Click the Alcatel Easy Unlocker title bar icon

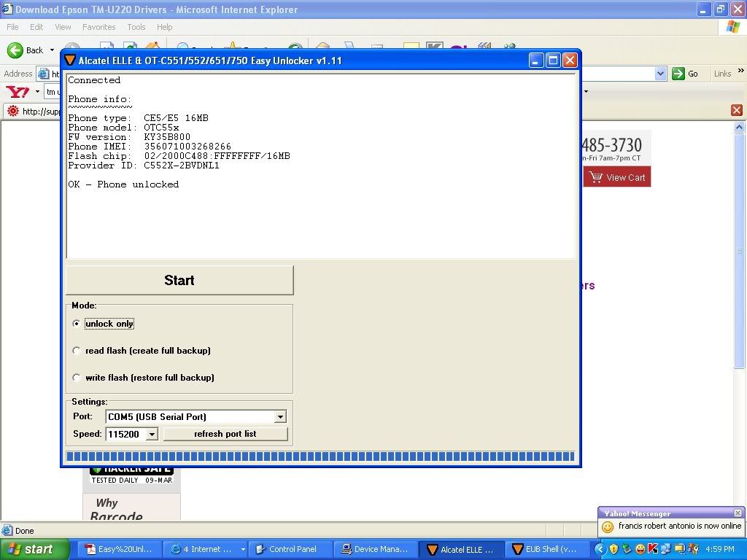click(70, 61)
